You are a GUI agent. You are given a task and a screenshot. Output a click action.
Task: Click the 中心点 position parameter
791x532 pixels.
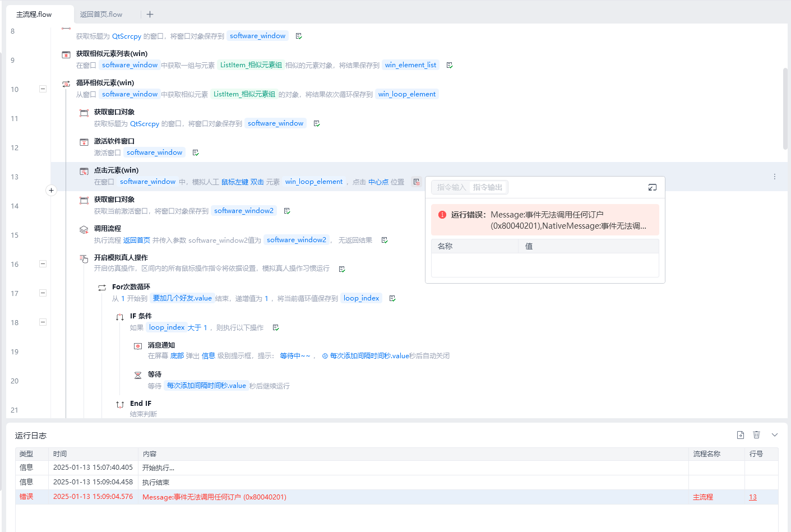[378, 182]
